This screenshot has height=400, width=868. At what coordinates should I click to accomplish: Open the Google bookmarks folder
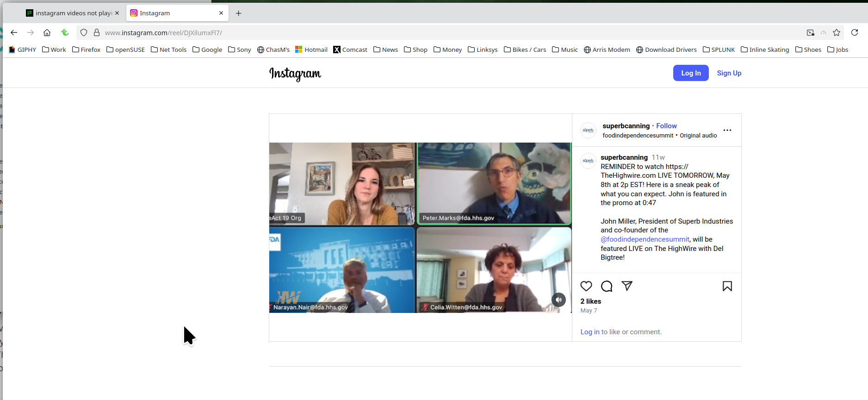tap(207, 50)
